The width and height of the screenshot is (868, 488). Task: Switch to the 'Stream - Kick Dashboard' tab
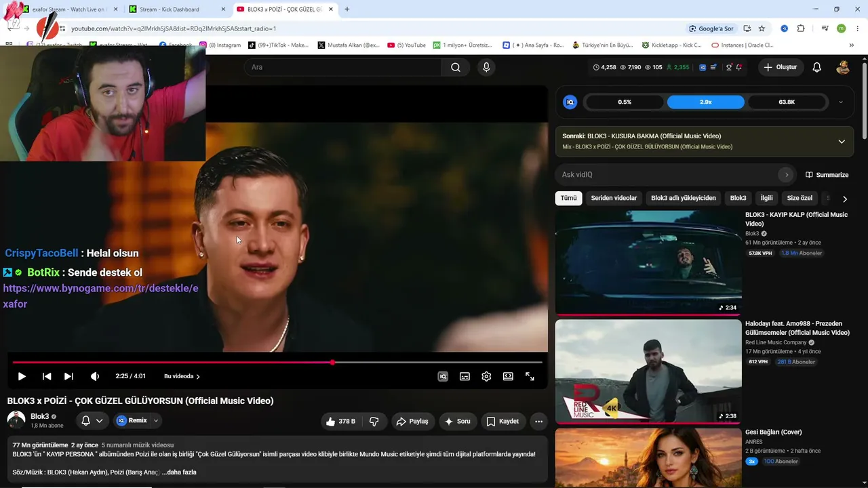pyautogui.click(x=177, y=9)
